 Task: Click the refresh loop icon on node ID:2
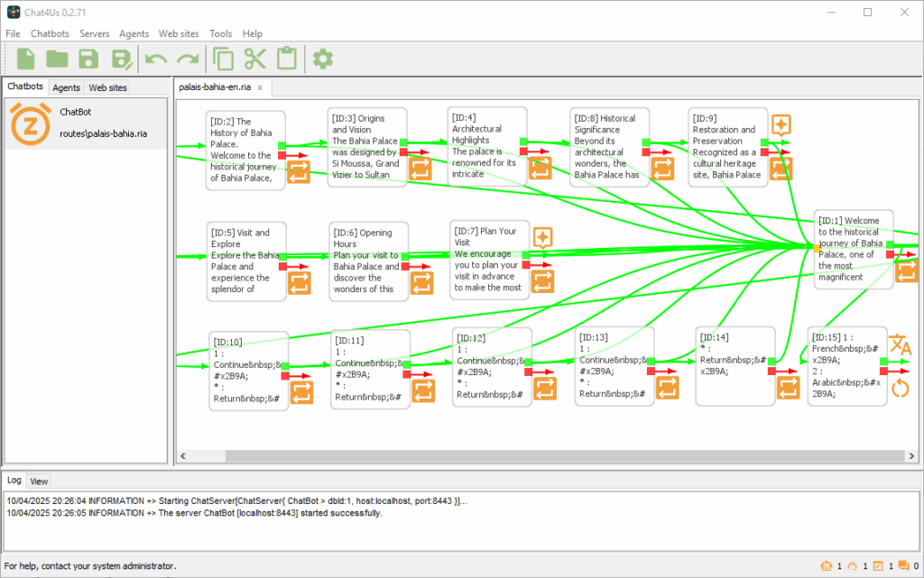(299, 172)
